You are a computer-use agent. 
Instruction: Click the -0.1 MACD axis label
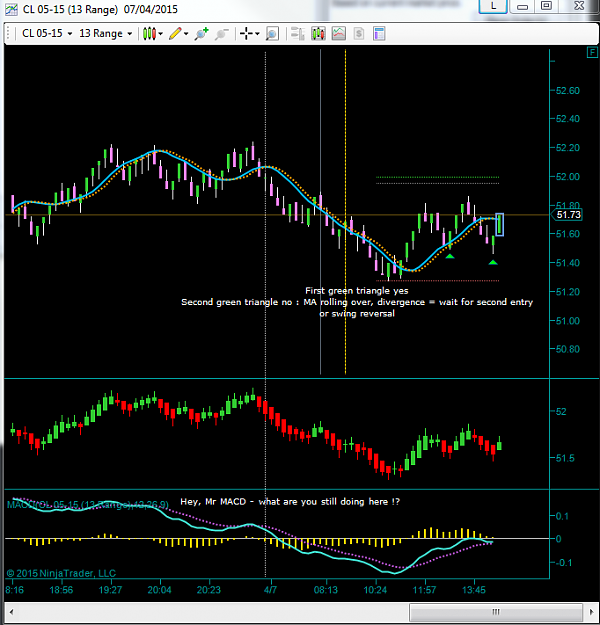point(563,562)
